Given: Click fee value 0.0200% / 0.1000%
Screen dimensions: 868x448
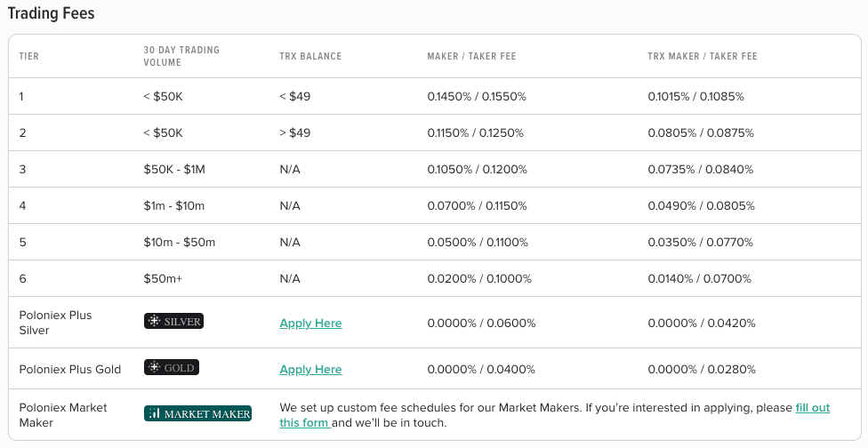Looking at the screenshot, I should click(x=479, y=279).
